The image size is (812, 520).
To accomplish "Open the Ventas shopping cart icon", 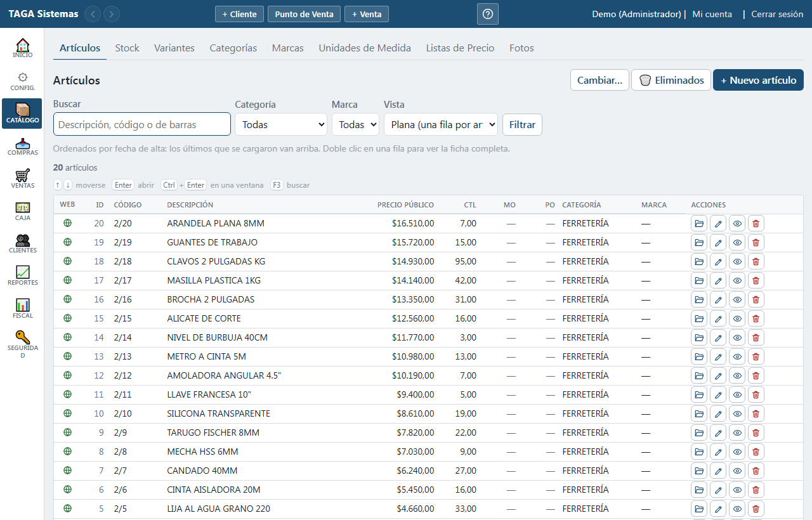I will pyautogui.click(x=22, y=179).
